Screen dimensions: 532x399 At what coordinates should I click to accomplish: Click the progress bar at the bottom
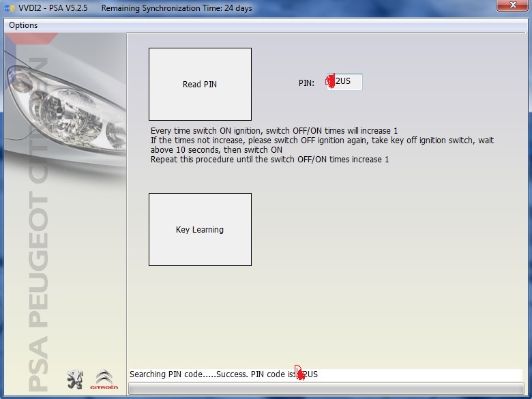pyautogui.click(x=326, y=389)
